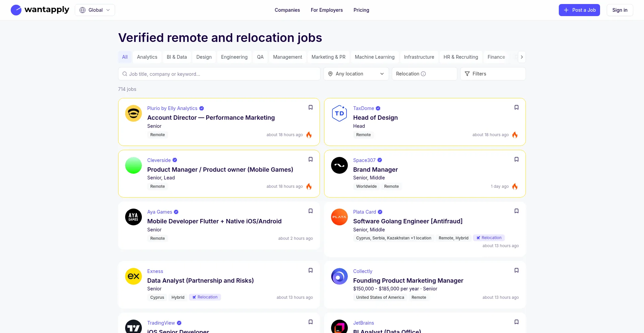Open the TaxDome company logo
This screenshot has height=333, width=644.
(339, 113)
